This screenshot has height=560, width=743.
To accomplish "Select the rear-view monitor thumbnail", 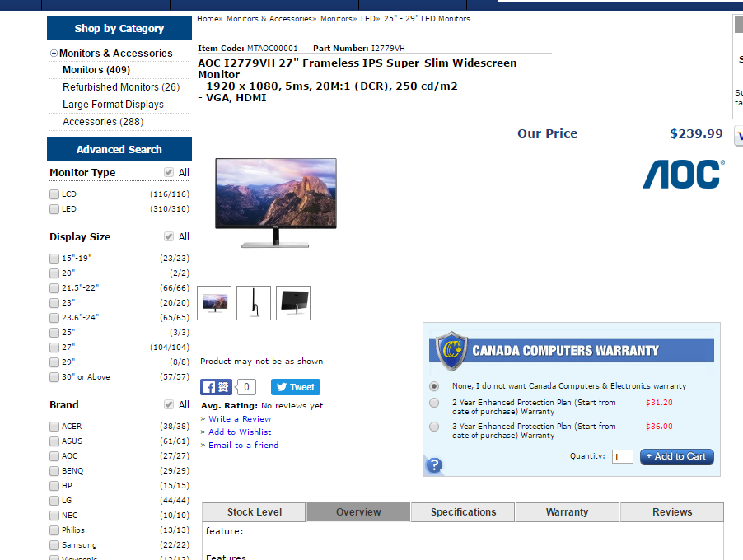I will click(293, 303).
